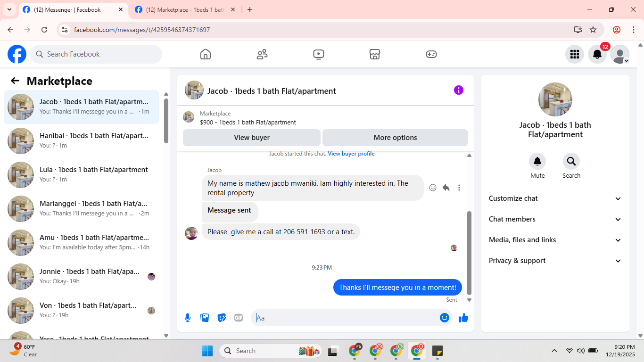Screen dimensions: 644x362
Task: Open browser tab search dropdown
Action: (x=9, y=9)
